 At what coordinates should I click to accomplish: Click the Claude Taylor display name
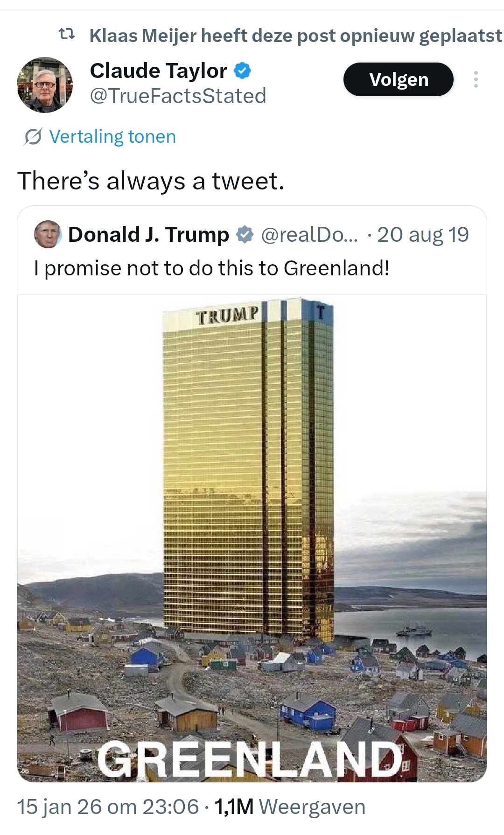158,71
